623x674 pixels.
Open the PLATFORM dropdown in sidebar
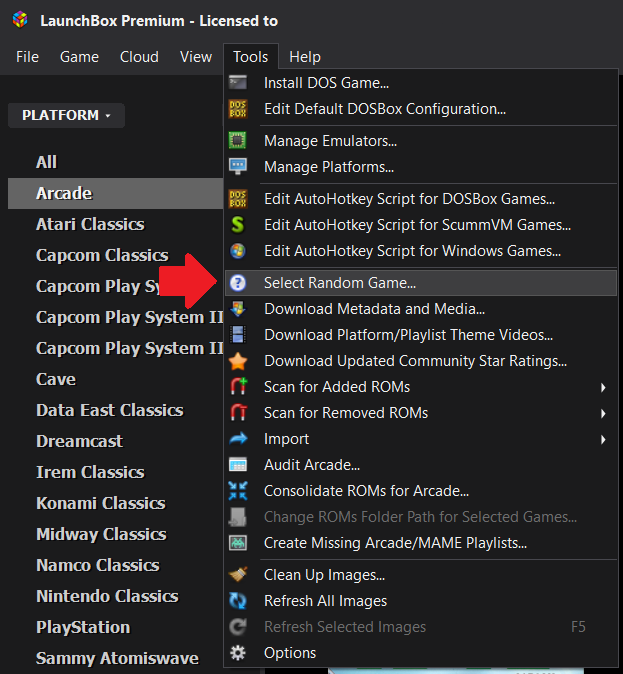67,115
